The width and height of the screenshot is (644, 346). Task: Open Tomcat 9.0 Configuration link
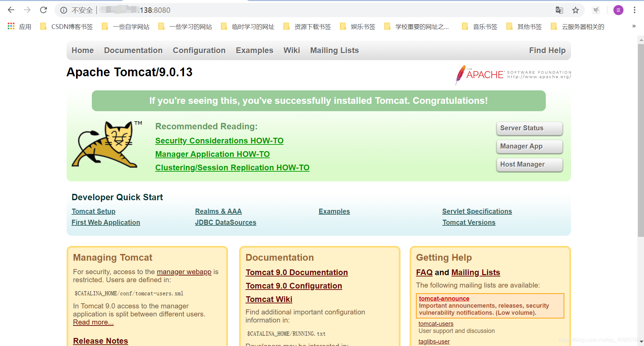pos(294,286)
